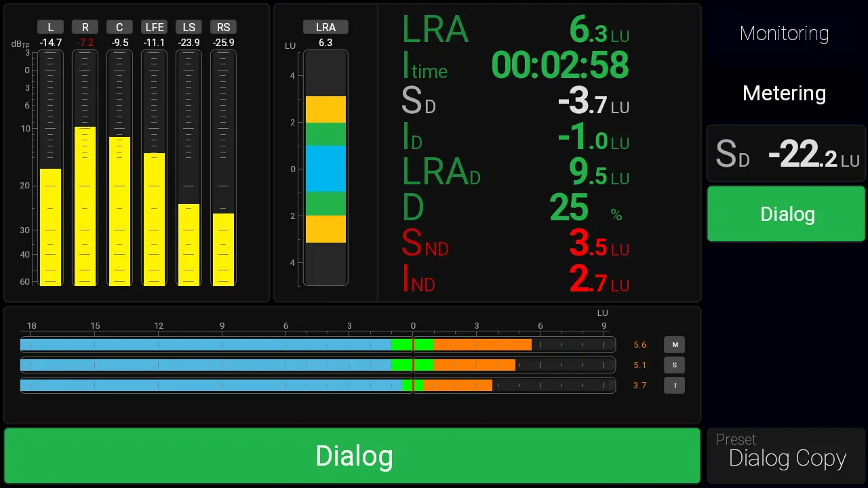Click the R channel label button
Image resolution: width=868 pixels, height=488 pixels.
(85, 27)
